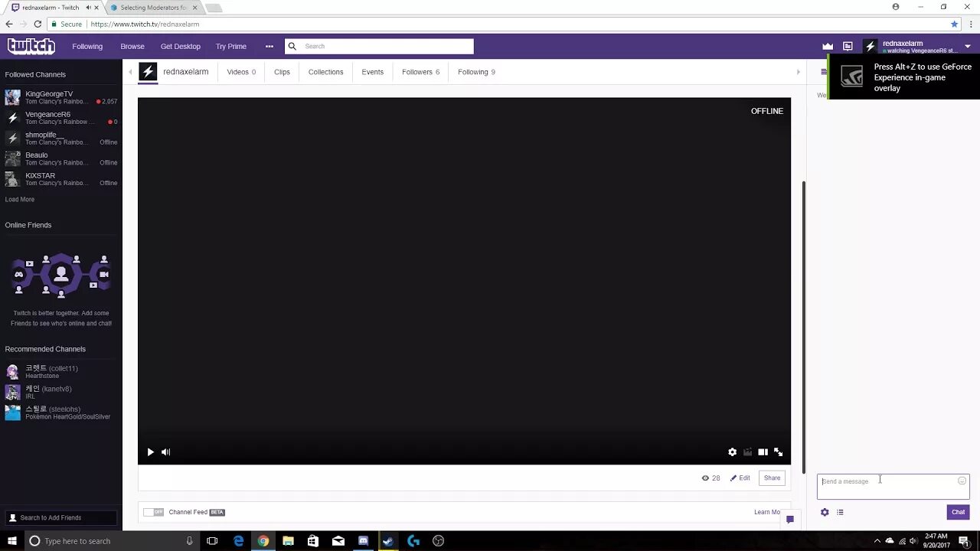Click the search magnifier icon
This screenshot has height=551, width=980.
tap(292, 46)
